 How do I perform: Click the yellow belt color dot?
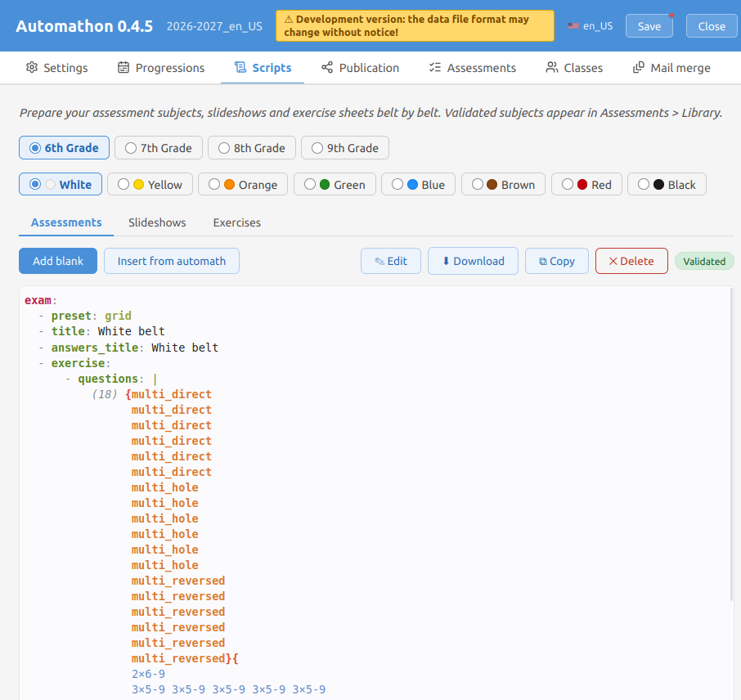point(138,184)
